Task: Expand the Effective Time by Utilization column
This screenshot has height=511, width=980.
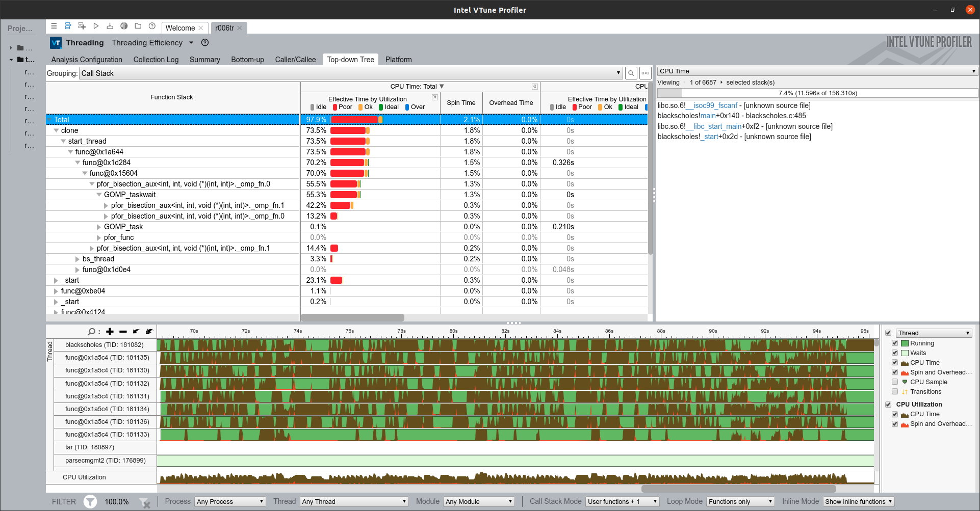Action: click(x=435, y=97)
